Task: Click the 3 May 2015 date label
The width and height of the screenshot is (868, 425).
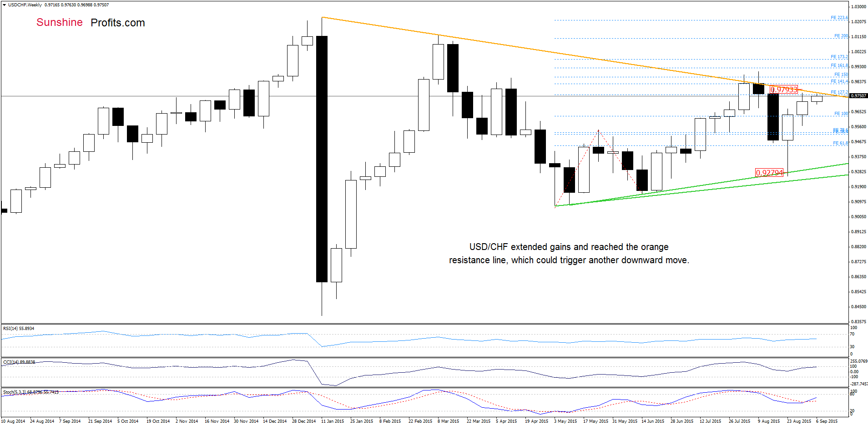Action: [x=565, y=421]
